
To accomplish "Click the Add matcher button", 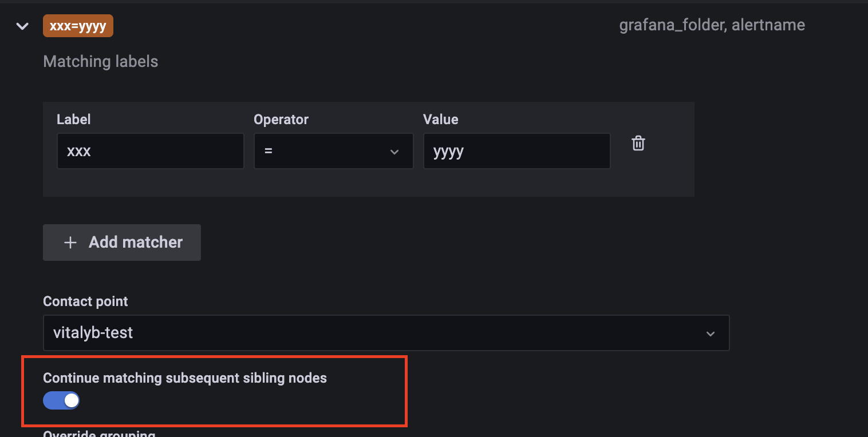I will 122,243.
